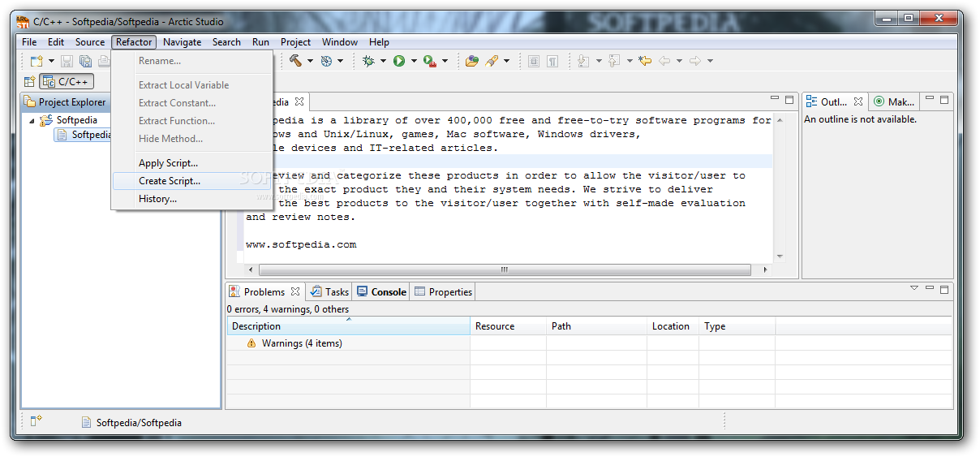Close the Outline view tab
Image resolution: width=980 pixels, height=457 pixels.
[858, 102]
